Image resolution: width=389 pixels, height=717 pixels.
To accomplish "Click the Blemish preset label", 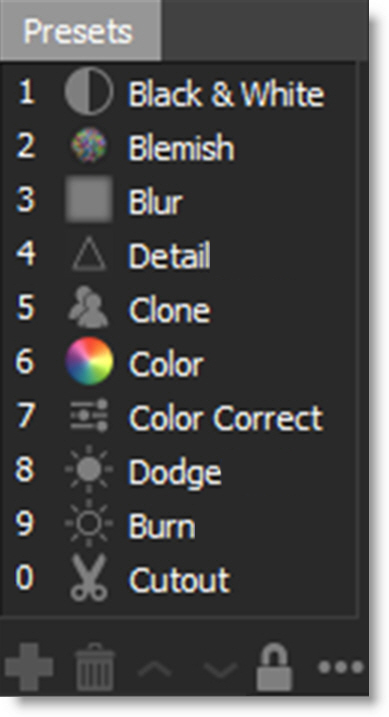I will pos(181,147).
